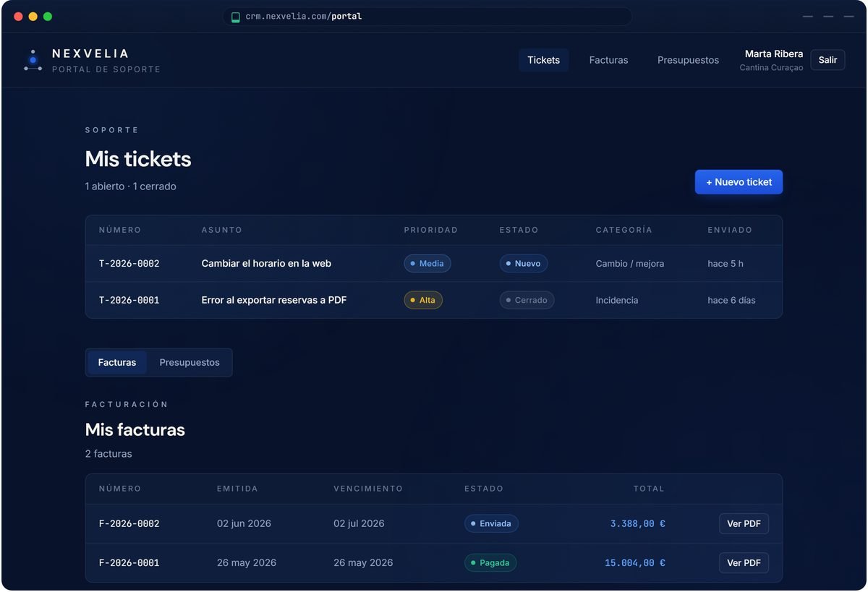Click the Pagada invoice status badge

click(490, 562)
